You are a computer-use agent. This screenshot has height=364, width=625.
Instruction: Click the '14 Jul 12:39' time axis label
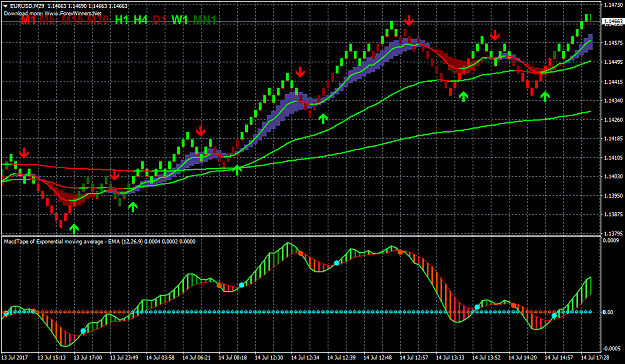[342, 357]
